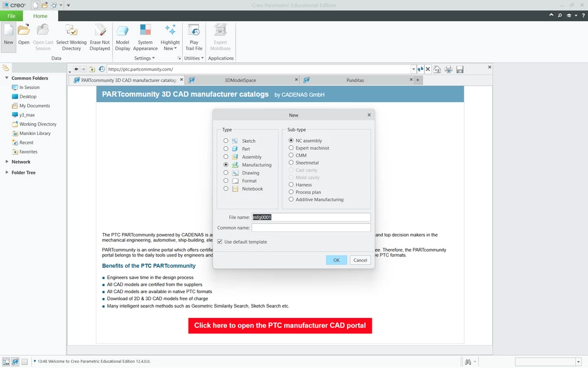Confirm the New dialog with OK
Screen dimensions: 588x368
(x=336, y=260)
